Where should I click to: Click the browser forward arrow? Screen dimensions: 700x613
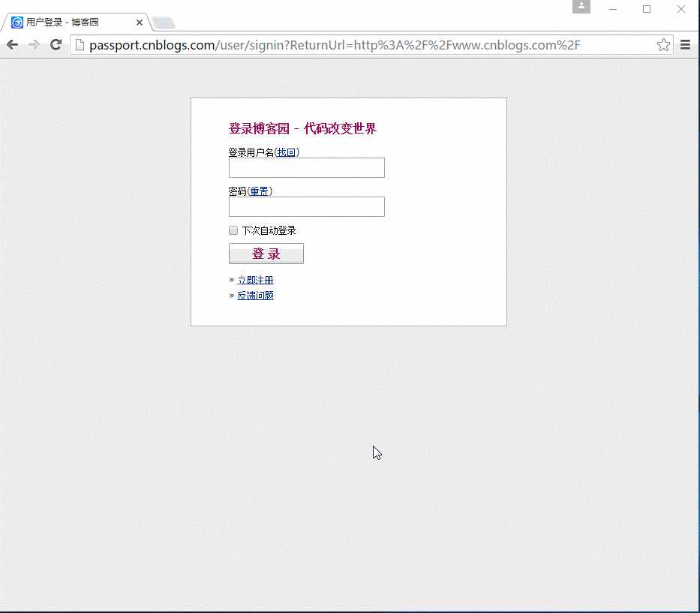(x=34, y=45)
